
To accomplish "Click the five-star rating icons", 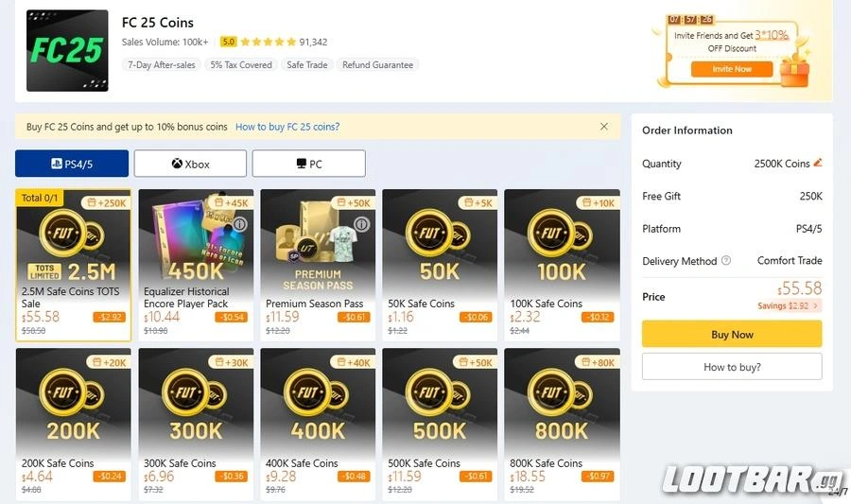I will point(268,42).
